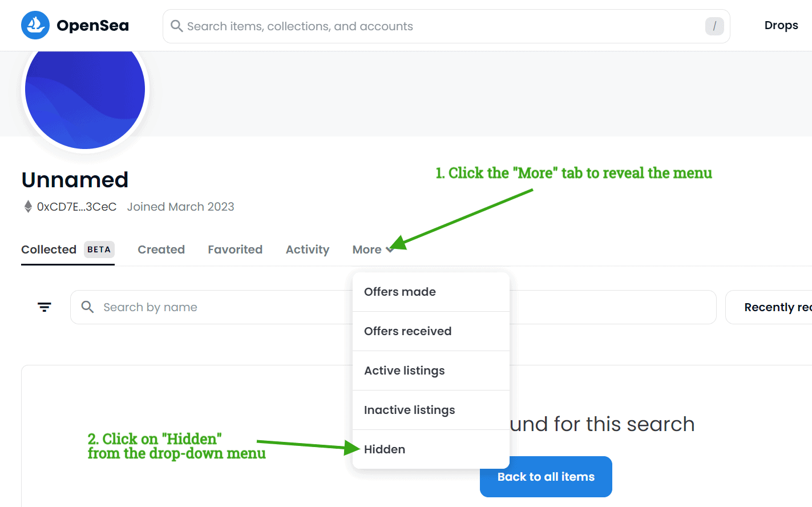The image size is (812, 507).
Task: Switch to the Favorited tab
Action: tap(235, 250)
